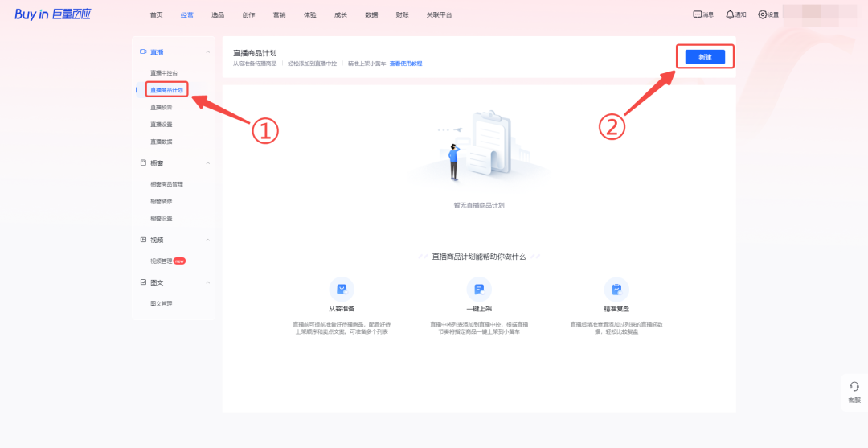This screenshot has width=868, height=448.
Task: Open the 通知 bell notifications
Action: [x=730, y=14]
